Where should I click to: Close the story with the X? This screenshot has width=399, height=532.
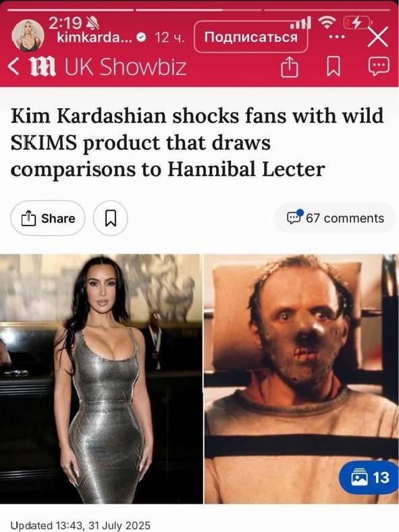coord(377,36)
